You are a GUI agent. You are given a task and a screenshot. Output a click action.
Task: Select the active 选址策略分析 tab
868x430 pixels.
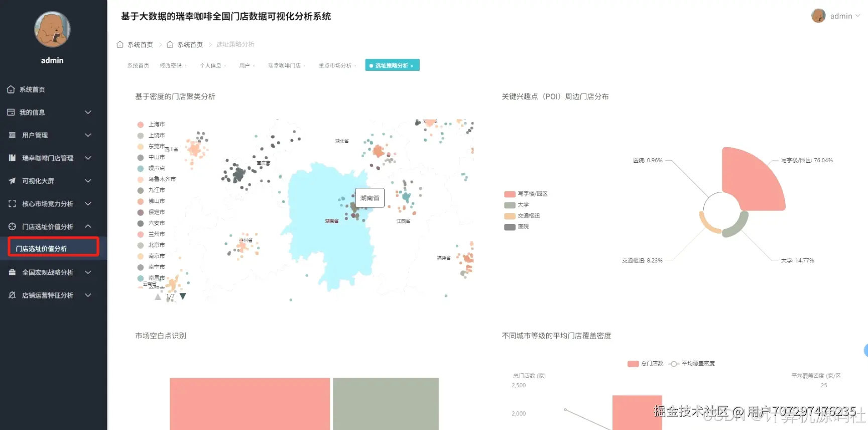coord(392,66)
